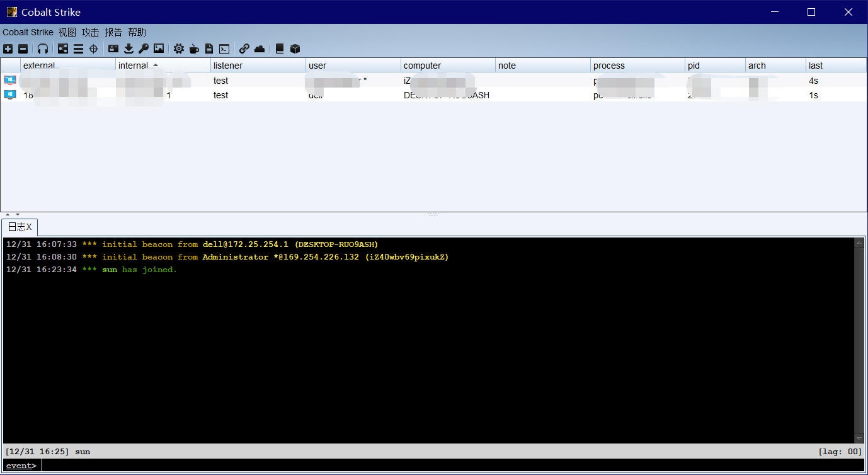This screenshot has width=868, height=475.
Task: Click the Disconnect minus icon in toolbar
Action: coord(23,49)
